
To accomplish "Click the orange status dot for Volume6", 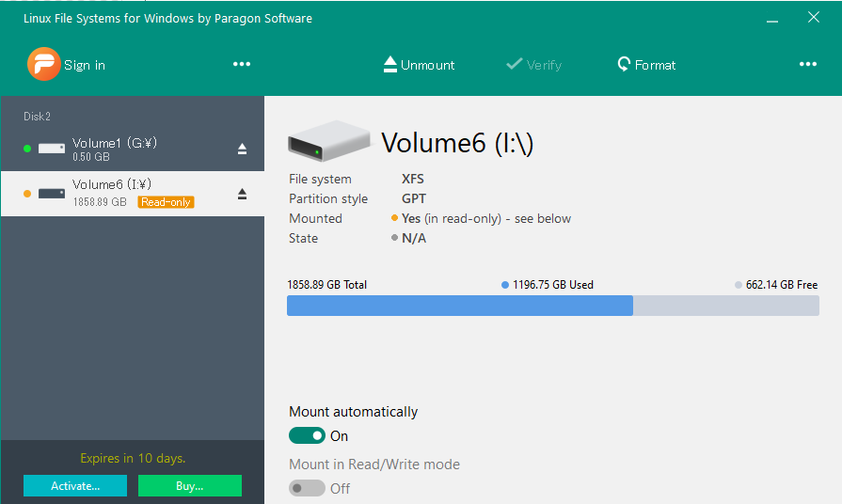I will 27,194.
